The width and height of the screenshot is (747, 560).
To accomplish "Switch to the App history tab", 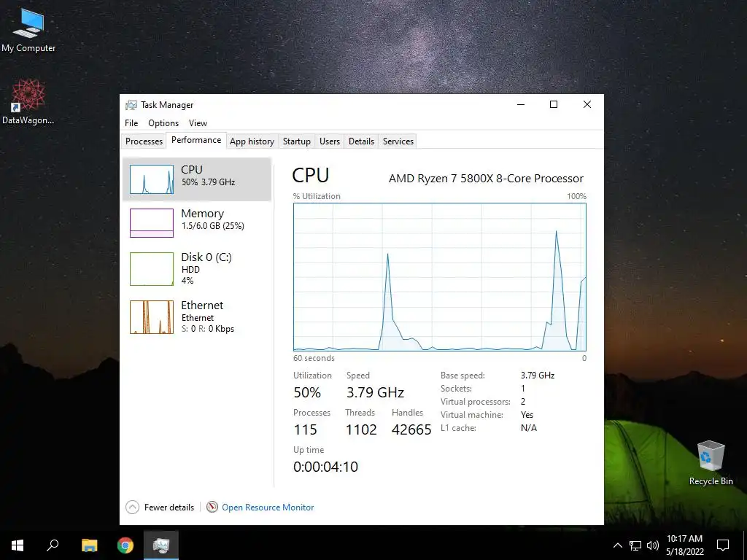I will pyautogui.click(x=252, y=141).
